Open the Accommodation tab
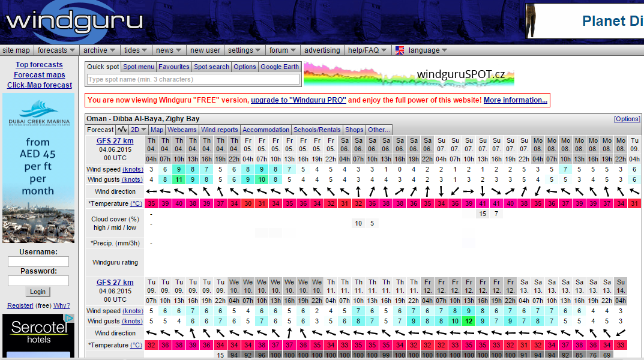 [266, 130]
